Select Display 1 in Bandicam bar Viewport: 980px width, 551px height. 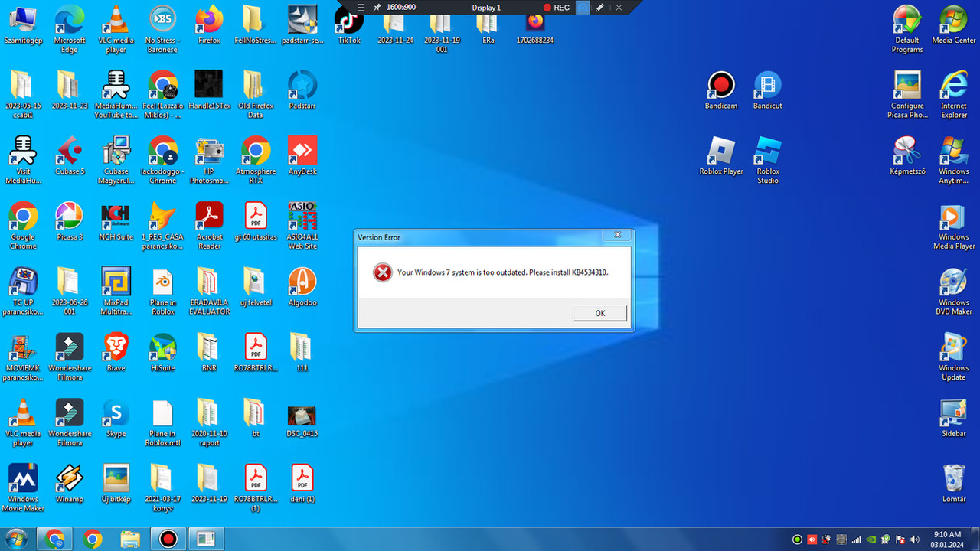point(486,8)
